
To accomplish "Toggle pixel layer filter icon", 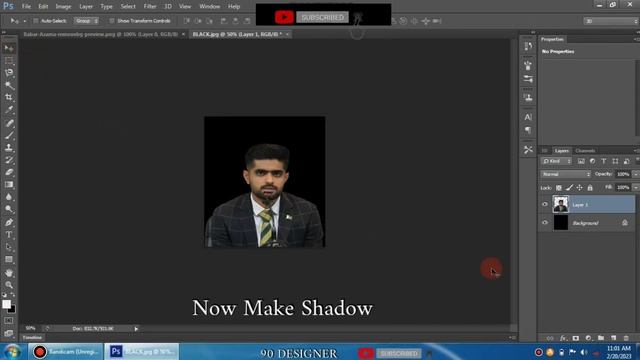I will [x=581, y=161].
